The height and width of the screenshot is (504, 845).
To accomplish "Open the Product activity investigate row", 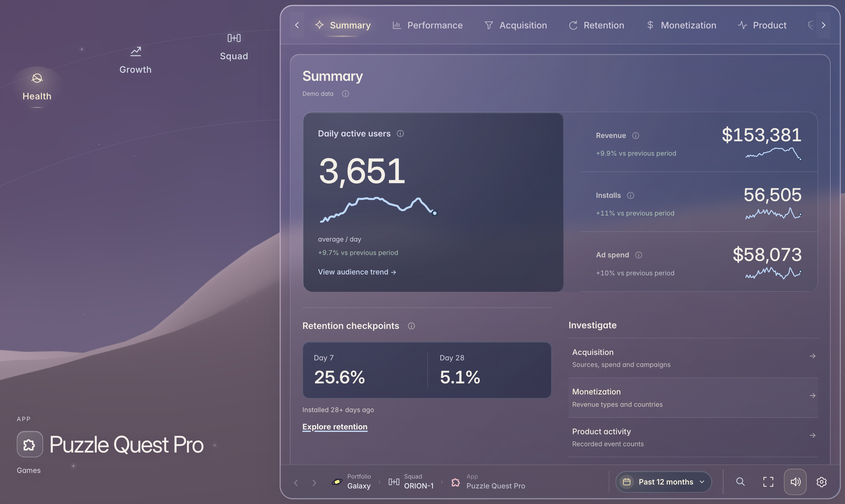I will (x=693, y=437).
